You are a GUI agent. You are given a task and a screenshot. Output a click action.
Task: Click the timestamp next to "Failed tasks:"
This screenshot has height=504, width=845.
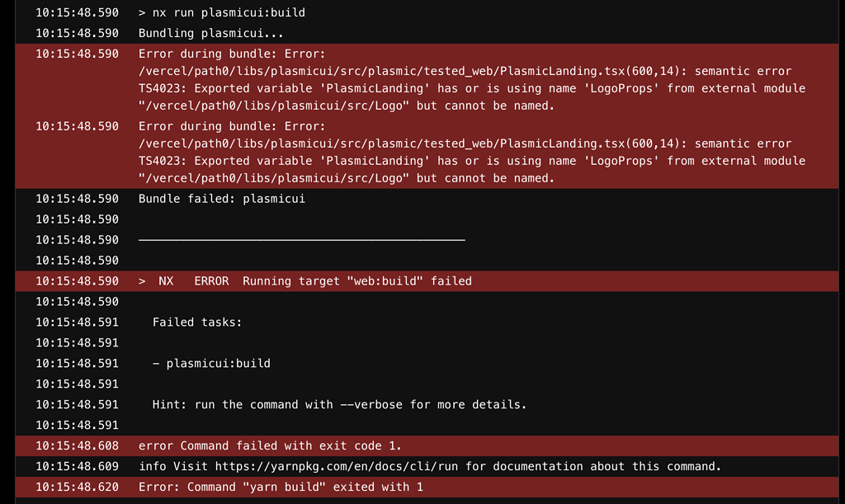(x=77, y=323)
